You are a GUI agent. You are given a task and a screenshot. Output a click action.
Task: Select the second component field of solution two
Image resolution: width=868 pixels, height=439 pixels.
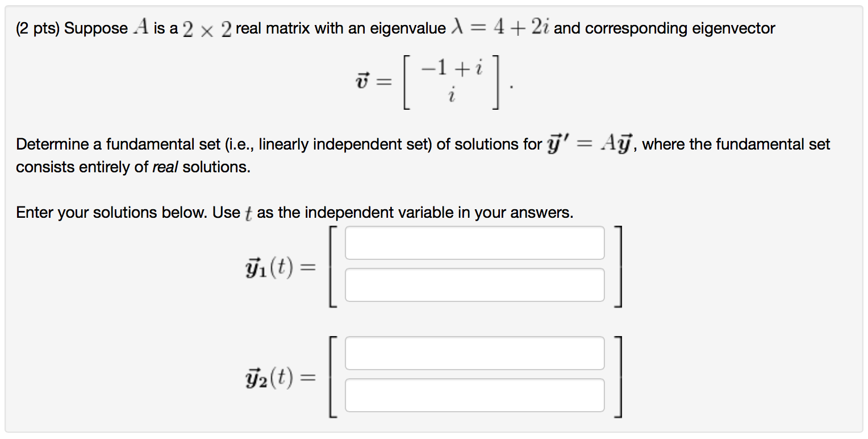pyautogui.click(x=475, y=395)
